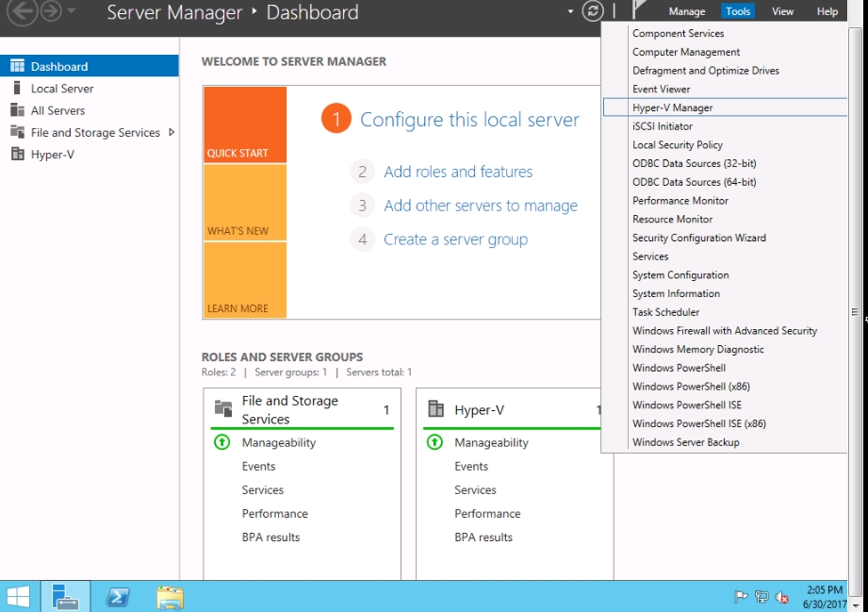This screenshot has height=612, width=868.
Task: Open Windows Firewall with Advanced Security
Action: point(725,330)
